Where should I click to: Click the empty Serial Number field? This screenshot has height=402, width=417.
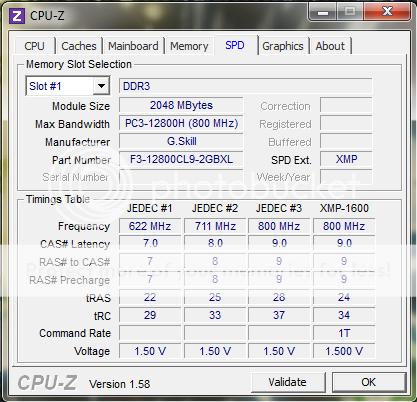(x=181, y=177)
